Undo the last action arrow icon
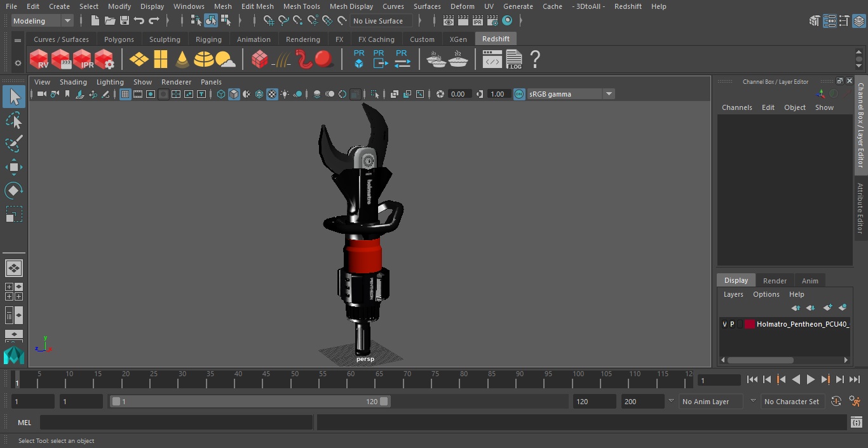The width and height of the screenshot is (868, 448). click(x=139, y=21)
